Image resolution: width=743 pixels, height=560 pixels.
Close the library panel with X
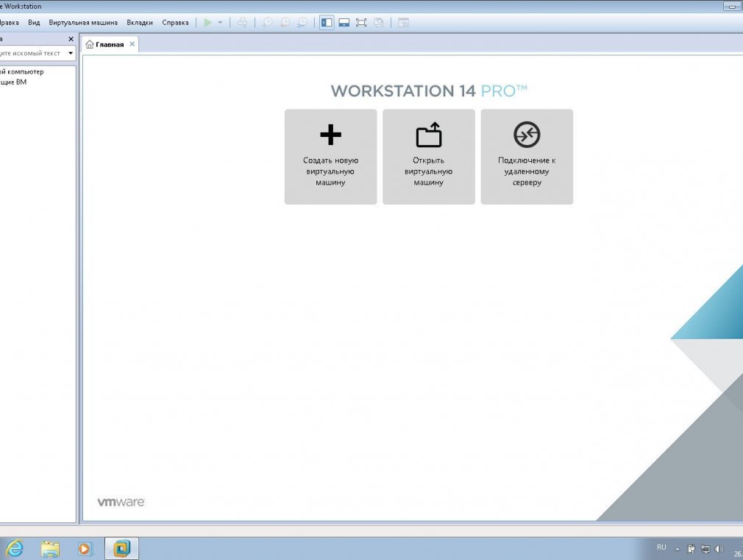[71, 39]
